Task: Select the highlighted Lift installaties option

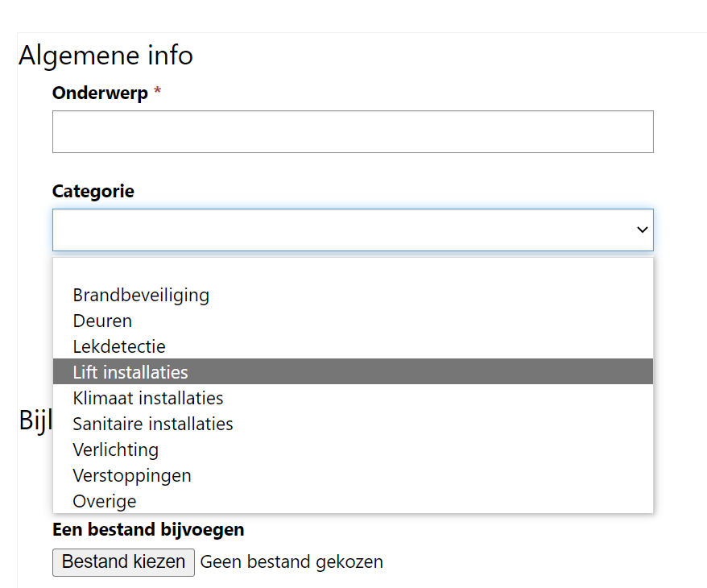Action: point(130,372)
